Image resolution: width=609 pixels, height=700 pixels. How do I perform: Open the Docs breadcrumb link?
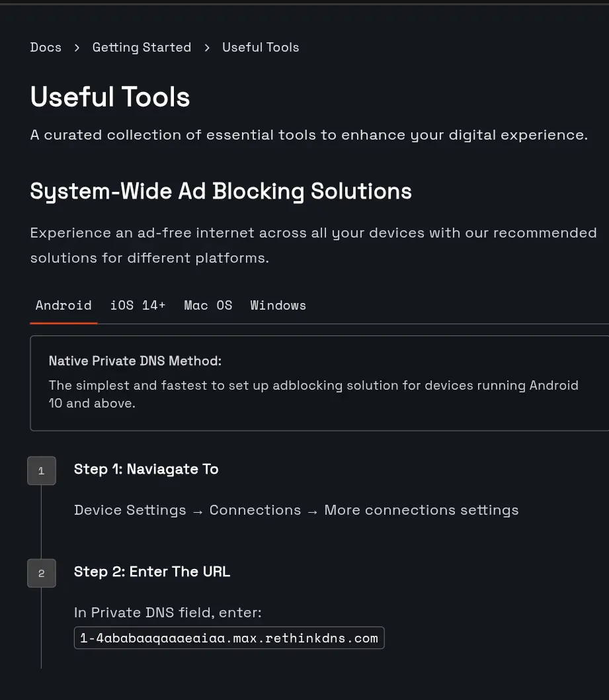pos(46,48)
